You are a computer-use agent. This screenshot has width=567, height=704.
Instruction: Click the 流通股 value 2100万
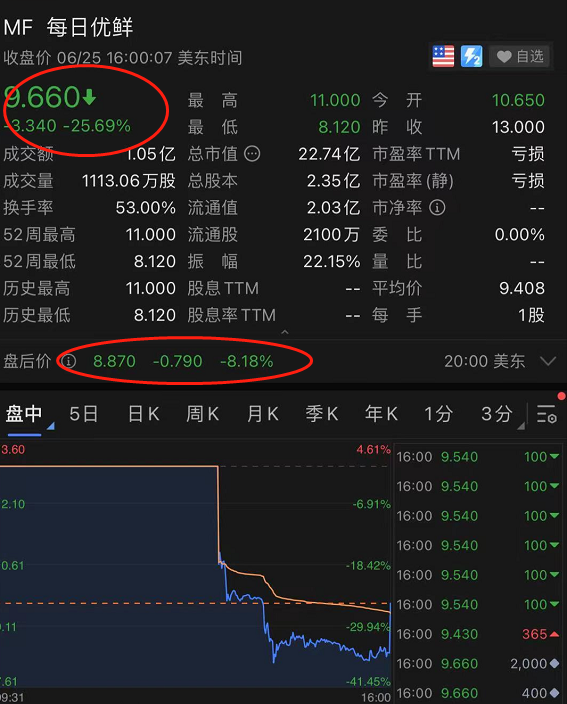tap(331, 234)
